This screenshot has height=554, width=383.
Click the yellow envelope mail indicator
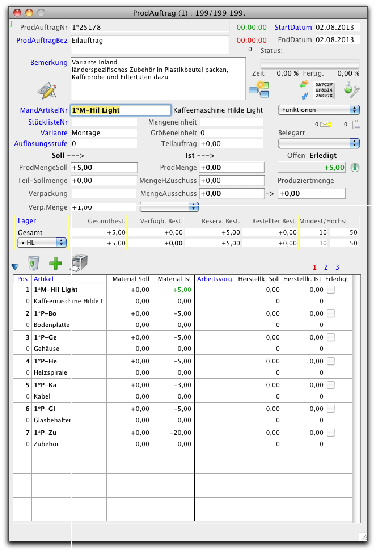coord(326,124)
